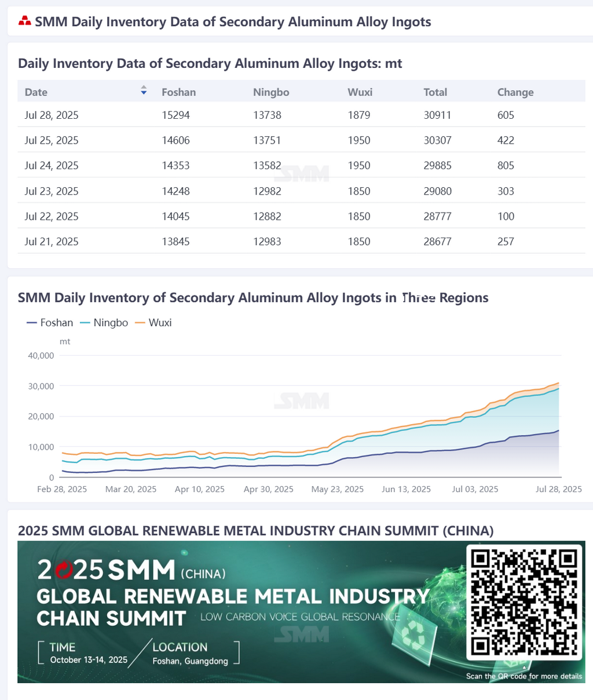Select the Jul 22, 2025 date cell
The image size is (593, 700).
click(x=52, y=216)
